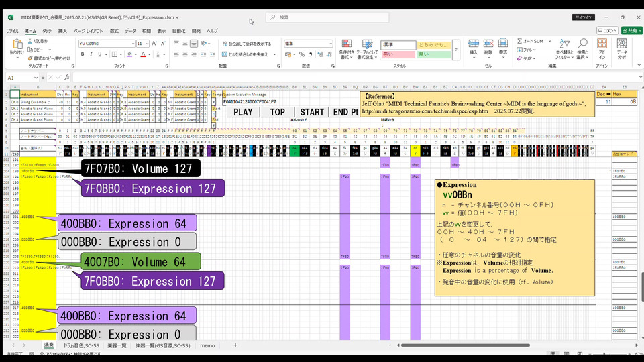Click the Format Painter brush icon
Screen dimensions: 644x362
pos(30,58)
